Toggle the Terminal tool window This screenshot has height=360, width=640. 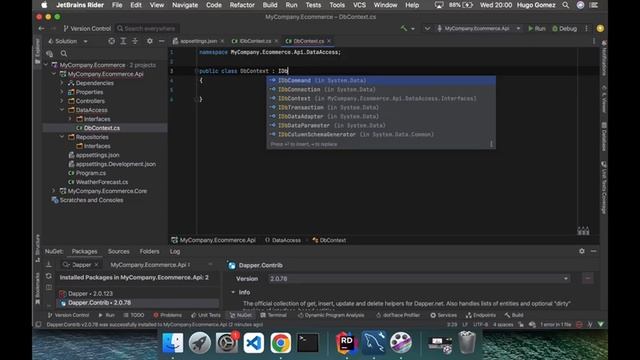click(x=273, y=315)
